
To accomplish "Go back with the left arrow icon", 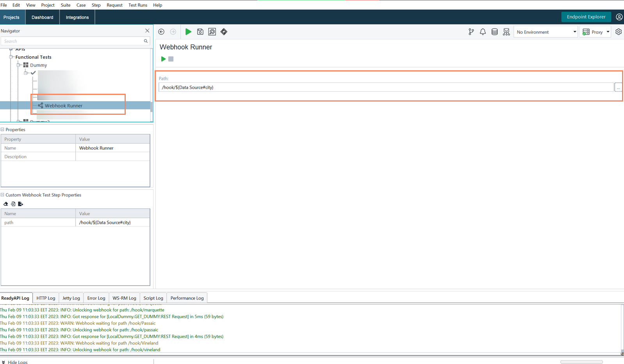I will tap(161, 32).
